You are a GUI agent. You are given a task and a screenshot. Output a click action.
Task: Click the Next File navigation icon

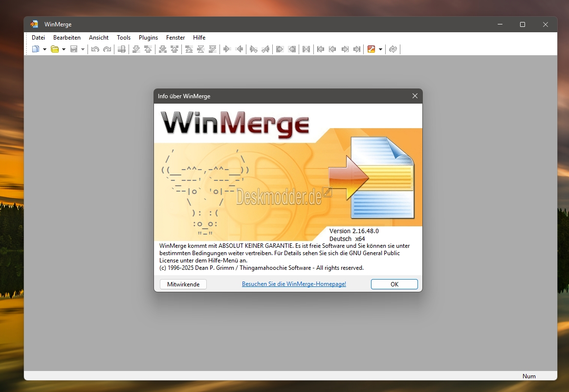click(345, 49)
